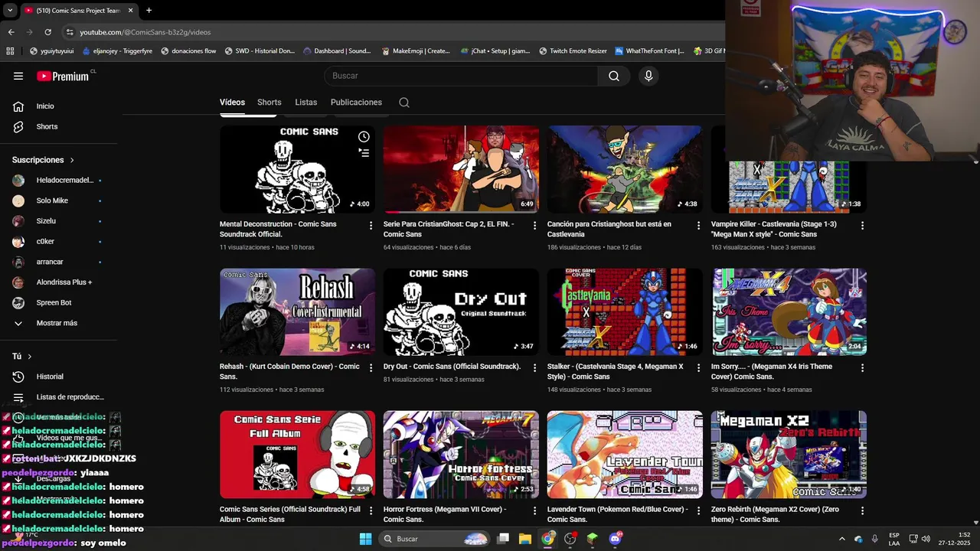This screenshot has width=980, height=551.
Task: Open Rehash Kurt Cobain cover thumbnail
Action: [x=297, y=311]
